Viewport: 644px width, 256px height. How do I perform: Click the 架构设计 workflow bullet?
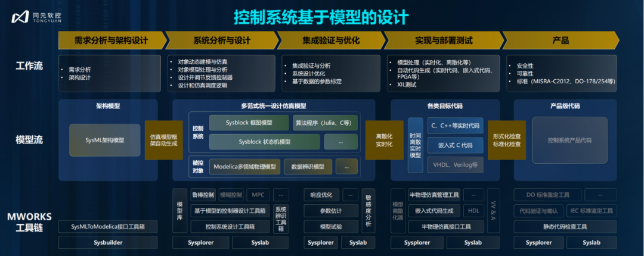pyautogui.click(x=80, y=77)
